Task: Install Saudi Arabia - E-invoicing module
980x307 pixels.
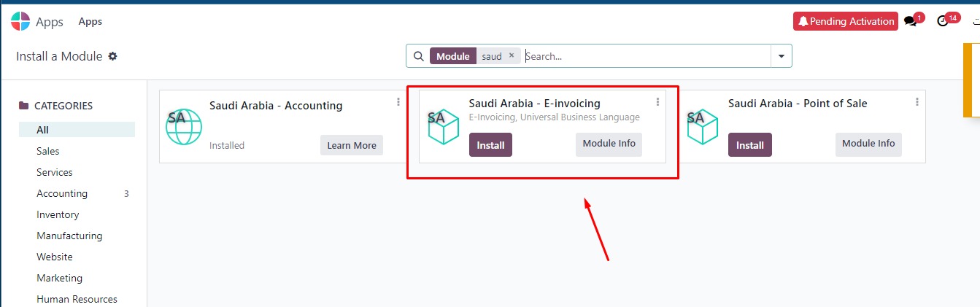Action: 490,145
